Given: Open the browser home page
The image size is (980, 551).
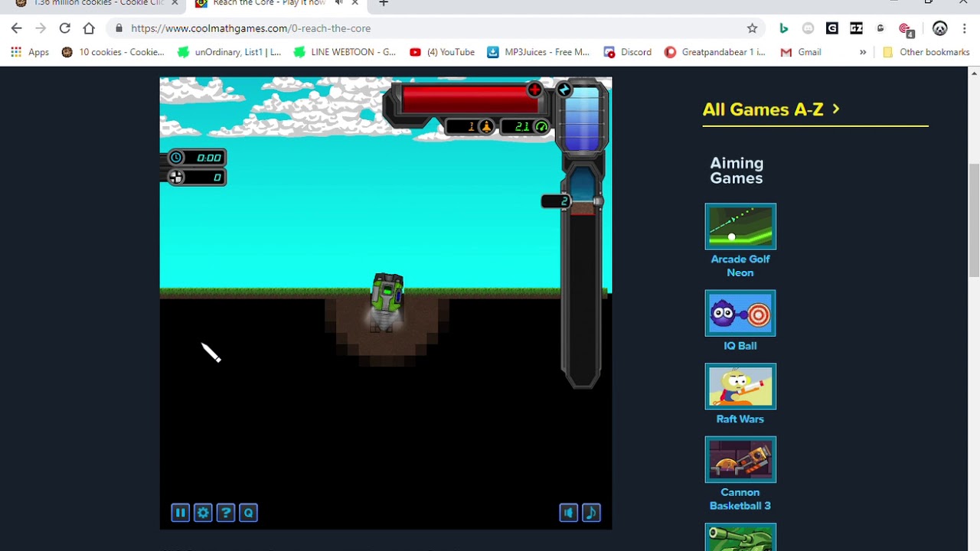Looking at the screenshot, I should (89, 28).
